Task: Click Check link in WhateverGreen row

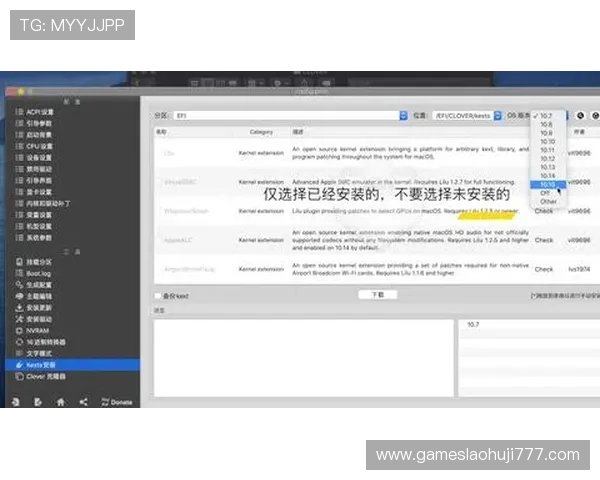Action: 544,211
